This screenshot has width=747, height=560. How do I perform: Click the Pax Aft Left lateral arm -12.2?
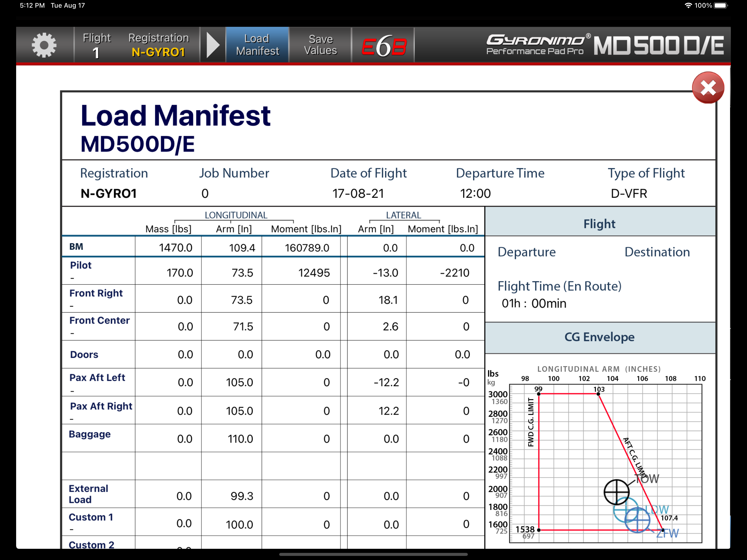[x=386, y=382]
